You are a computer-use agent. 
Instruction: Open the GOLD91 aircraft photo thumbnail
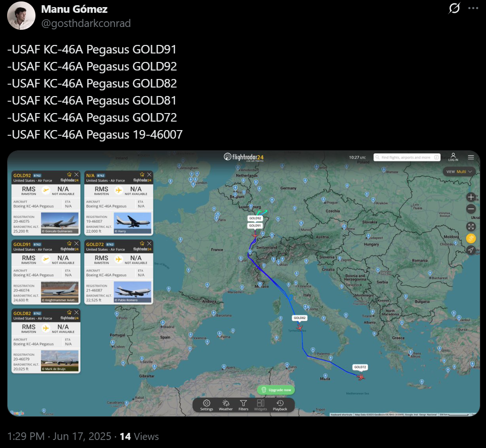click(60, 292)
